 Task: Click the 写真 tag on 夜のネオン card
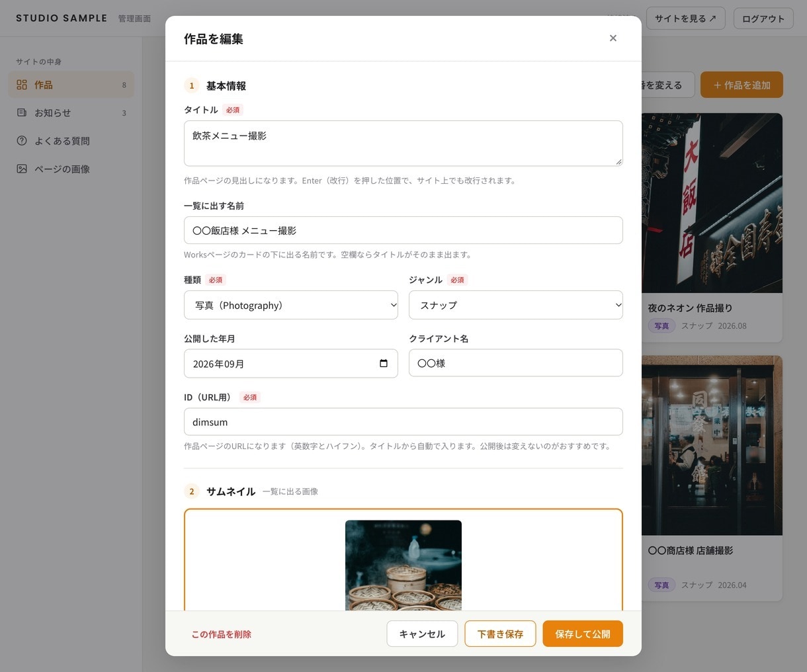click(x=661, y=326)
